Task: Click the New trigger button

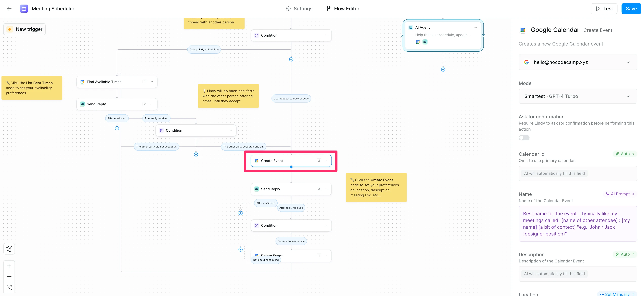Action: (24, 29)
